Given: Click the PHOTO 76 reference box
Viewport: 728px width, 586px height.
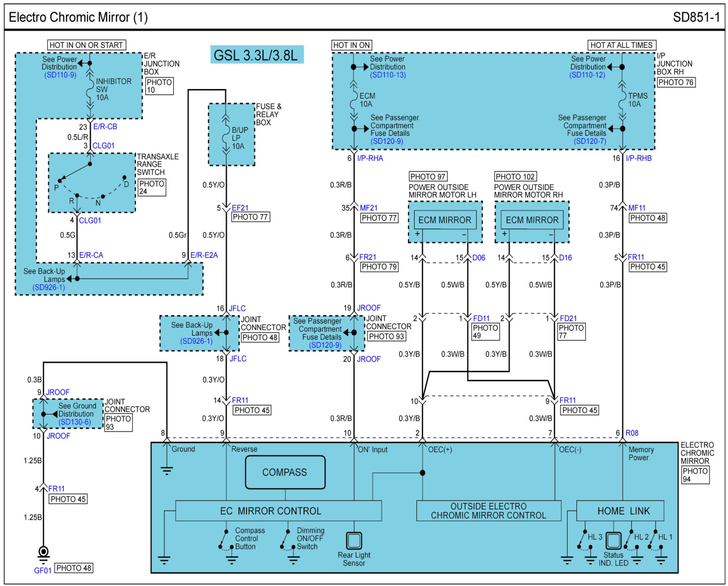Looking at the screenshot, I should click(x=676, y=82).
